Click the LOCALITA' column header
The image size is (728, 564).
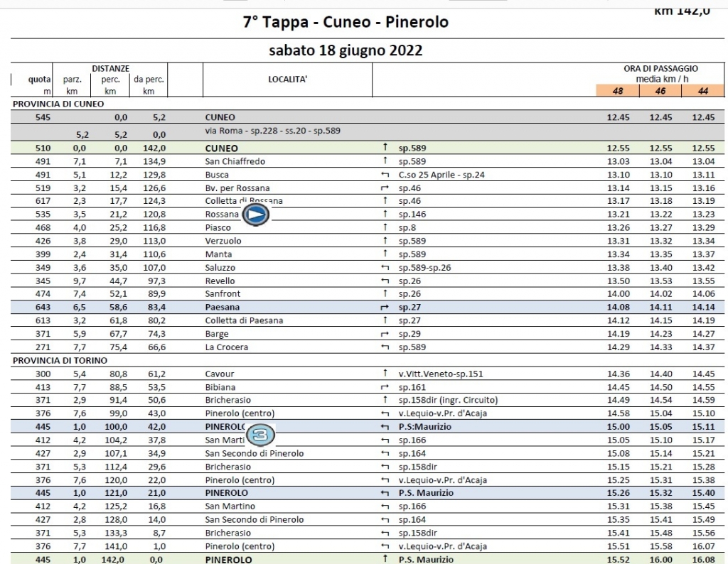pos(287,80)
